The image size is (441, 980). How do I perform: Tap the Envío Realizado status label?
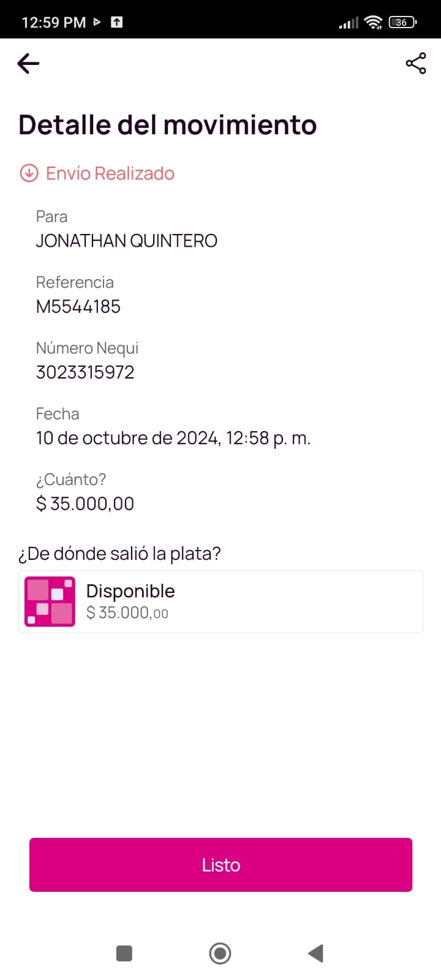tap(110, 173)
